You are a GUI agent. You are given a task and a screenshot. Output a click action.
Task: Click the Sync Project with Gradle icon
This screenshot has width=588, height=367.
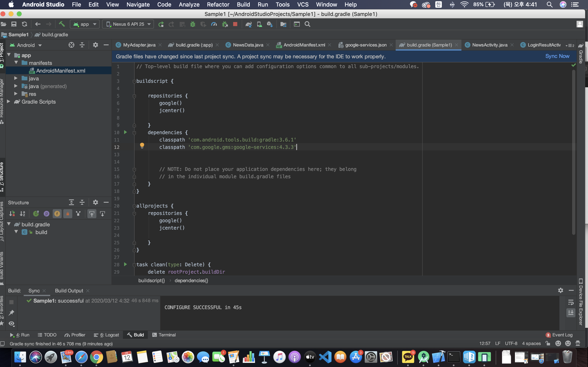tap(248, 24)
